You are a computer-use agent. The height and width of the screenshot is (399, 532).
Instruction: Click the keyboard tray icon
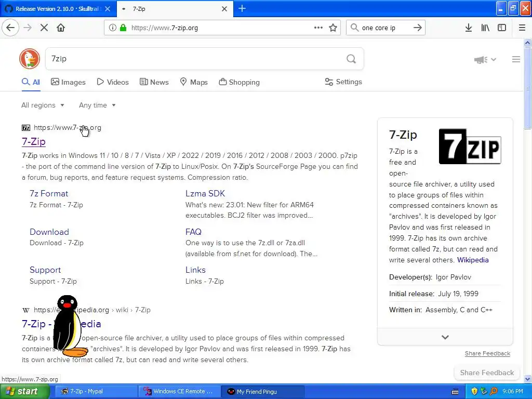click(455, 392)
